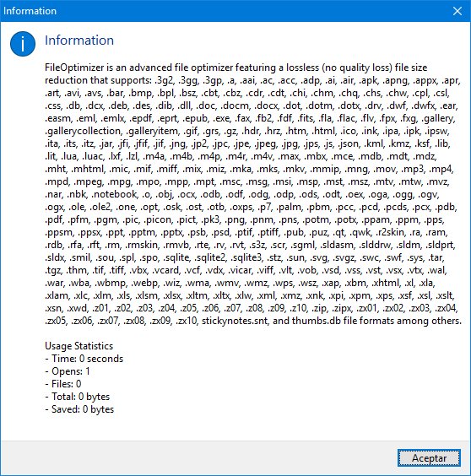Click the .picon extension
The height and width of the screenshot is (476, 471).
tap(158, 219)
